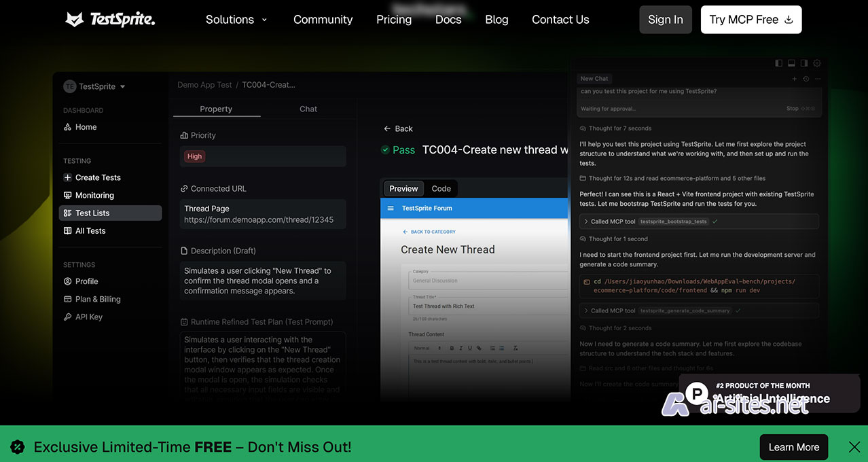Click the settings gear in the chat panel
Image resolution: width=868 pixels, height=462 pixels.
[817, 63]
